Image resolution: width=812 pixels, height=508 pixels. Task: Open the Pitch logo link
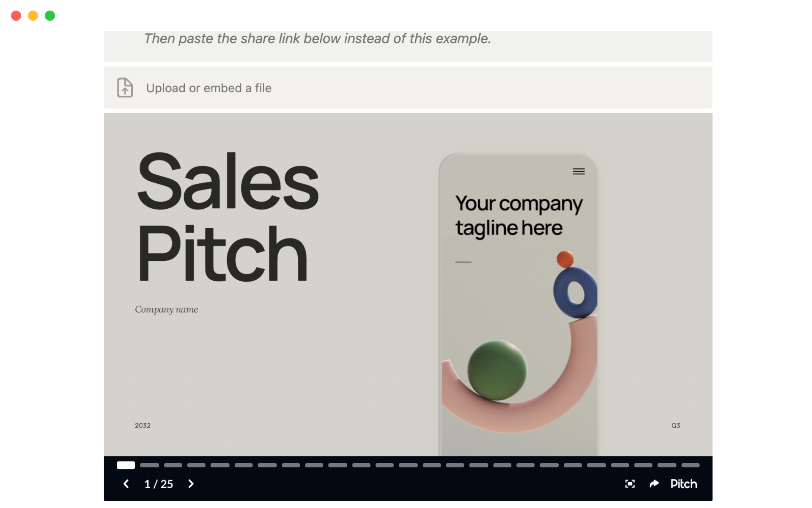point(683,484)
